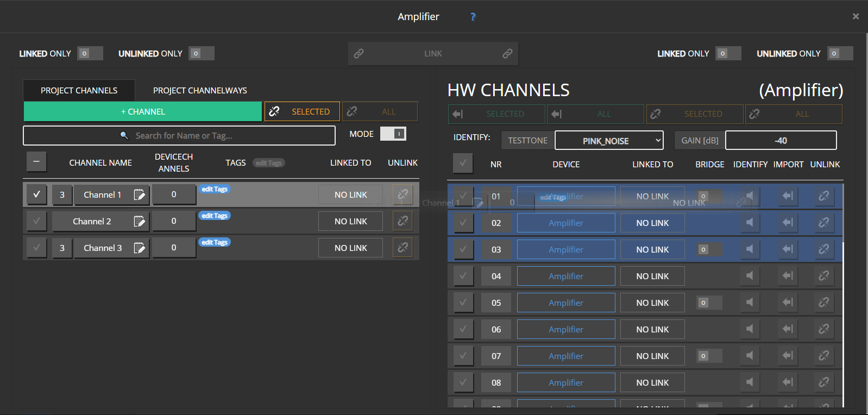Collapse channel list with the minus button
This screenshot has width=868, height=415.
[x=36, y=162]
